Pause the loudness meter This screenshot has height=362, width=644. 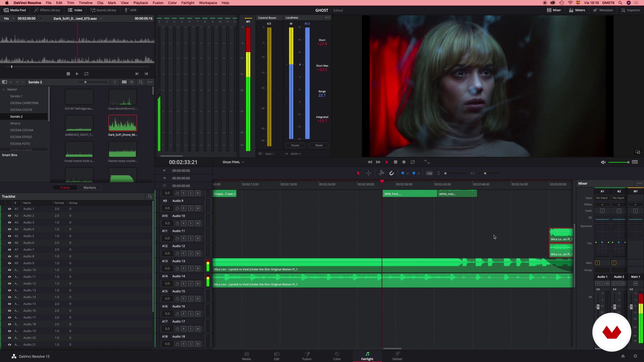[295, 145]
